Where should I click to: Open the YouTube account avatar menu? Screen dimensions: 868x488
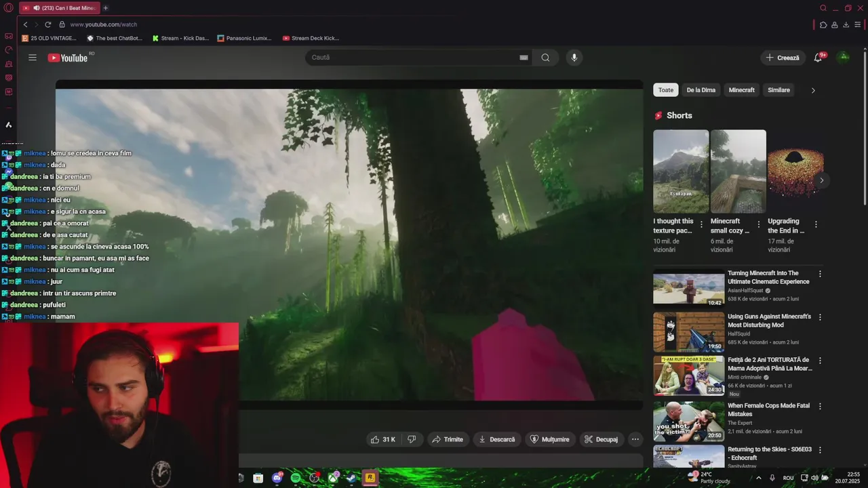tap(844, 58)
